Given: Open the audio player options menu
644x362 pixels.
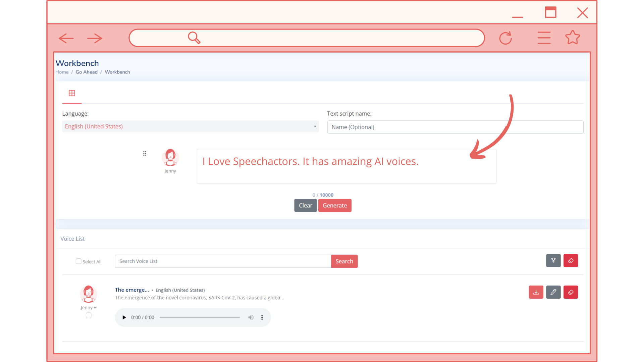Looking at the screenshot, I should pos(262,317).
